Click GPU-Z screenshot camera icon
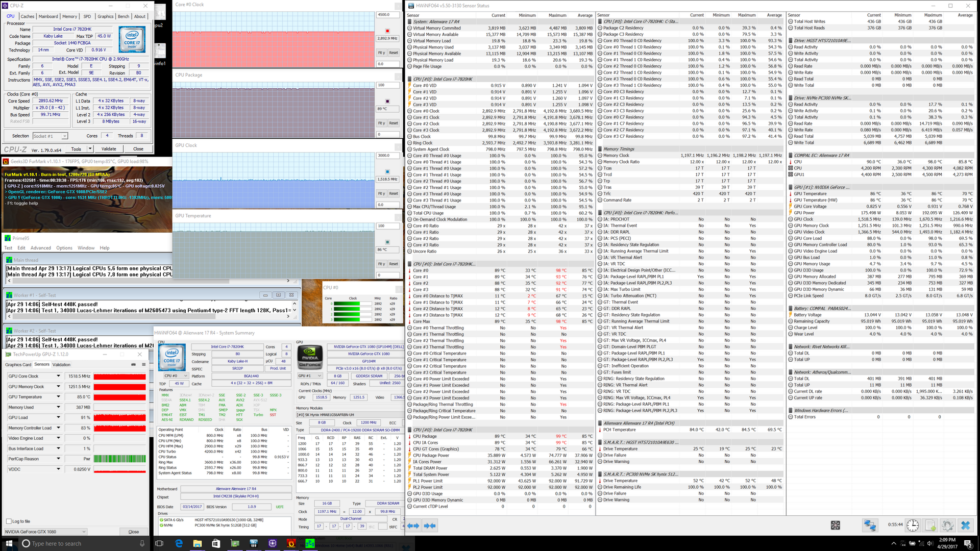This screenshot has height=551, width=980. coord(134,364)
